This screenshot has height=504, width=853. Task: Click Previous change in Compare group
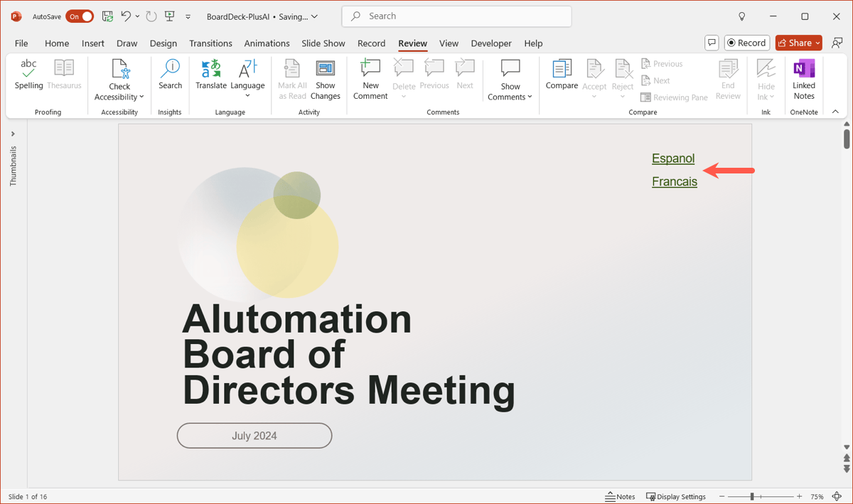662,64
